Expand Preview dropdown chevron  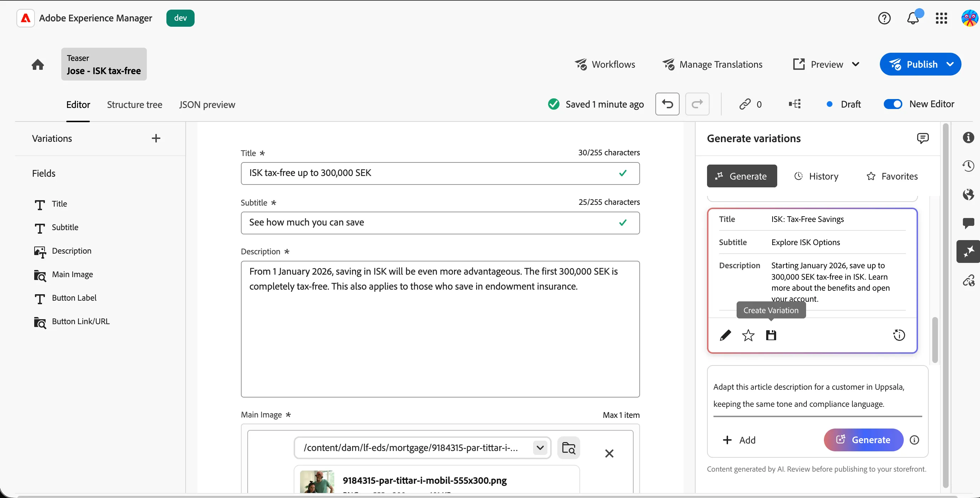click(856, 64)
